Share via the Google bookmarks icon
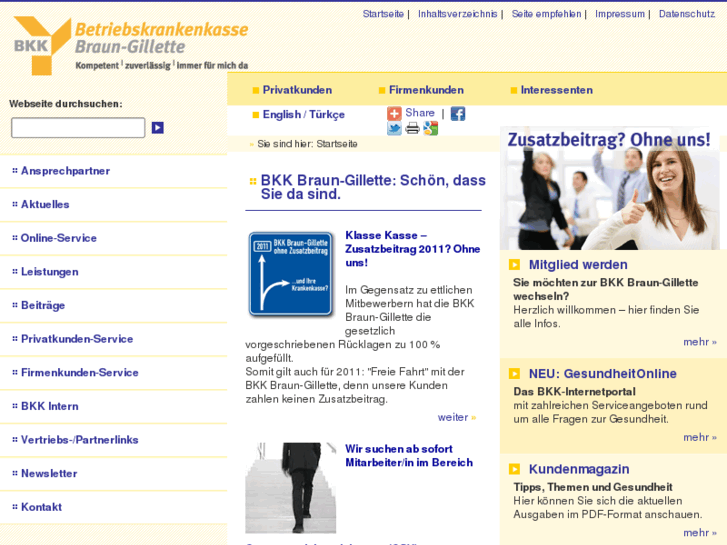This screenshot has width=727, height=545. pos(430,128)
